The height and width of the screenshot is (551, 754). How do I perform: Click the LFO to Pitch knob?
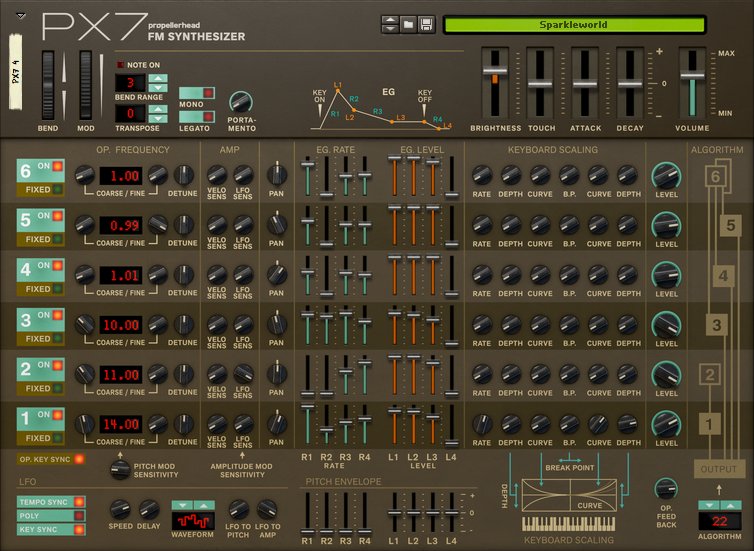[x=239, y=509]
